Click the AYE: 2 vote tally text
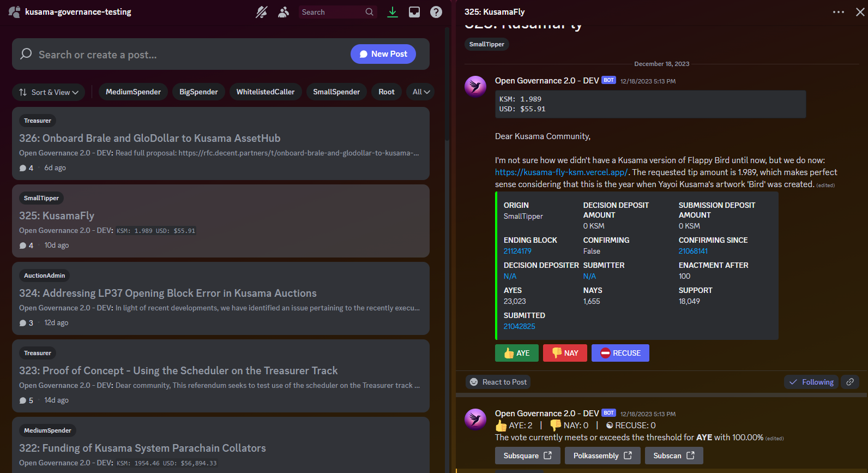Viewport: 868px width, 473px height. coord(514,426)
